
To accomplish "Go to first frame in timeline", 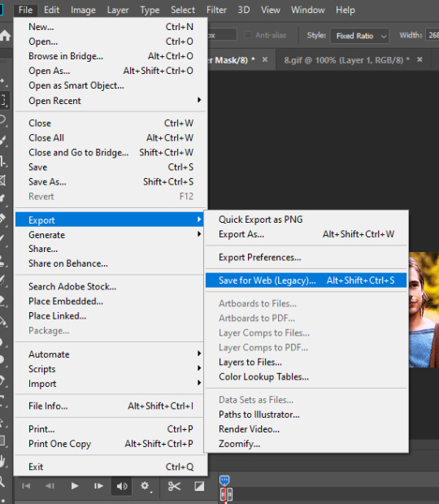I will 26,485.
